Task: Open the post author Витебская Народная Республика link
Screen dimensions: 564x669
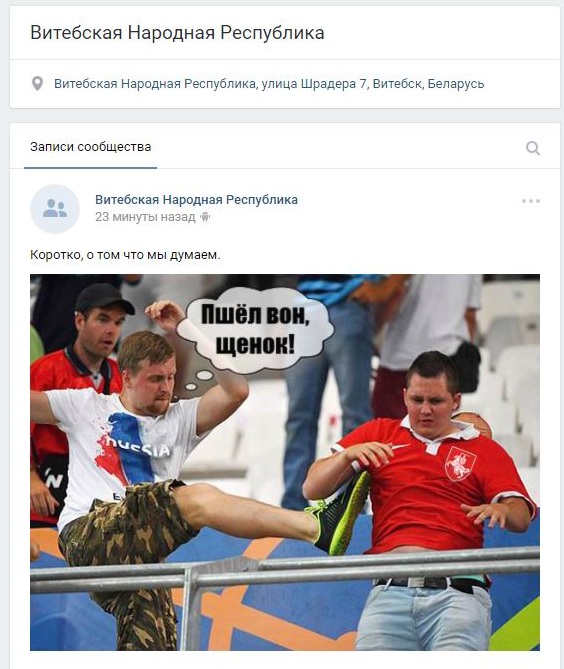Action: point(196,199)
